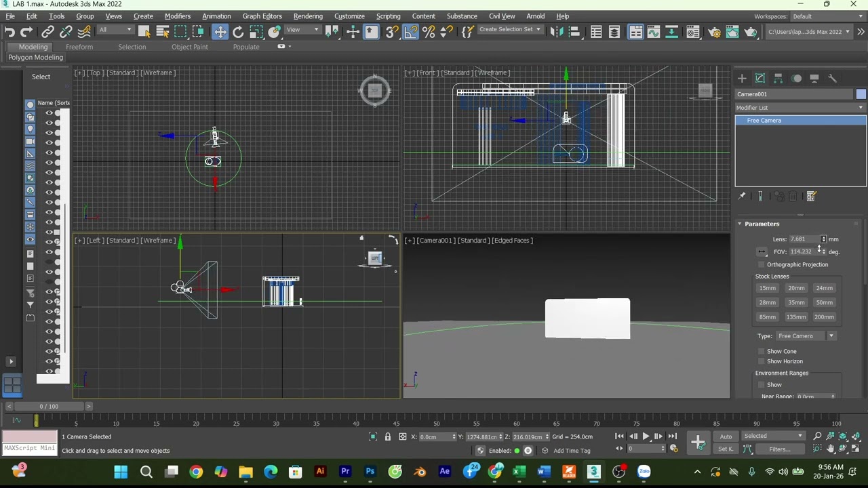Viewport: 868px width, 488px height.
Task: Activate the Select and Move tool
Action: [220, 32]
